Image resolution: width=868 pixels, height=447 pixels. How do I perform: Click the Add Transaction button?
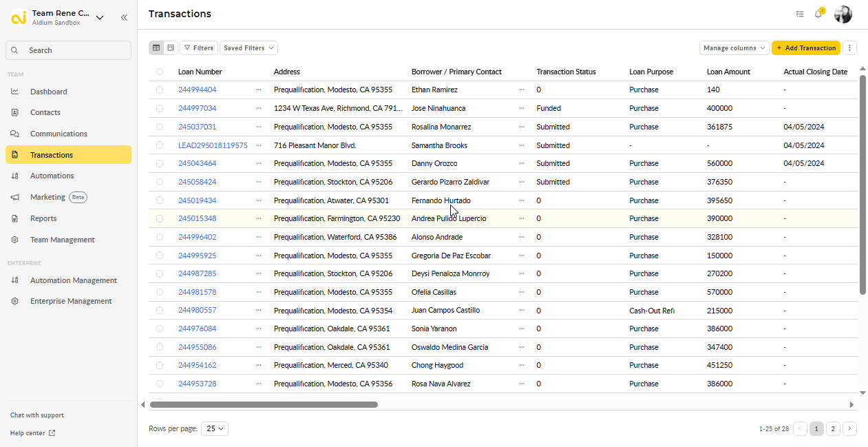[x=806, y=48]
